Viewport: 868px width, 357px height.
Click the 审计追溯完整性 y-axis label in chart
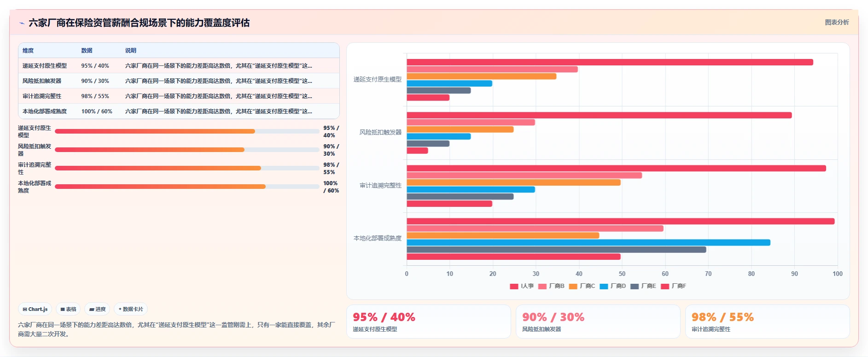click(380, 185)
